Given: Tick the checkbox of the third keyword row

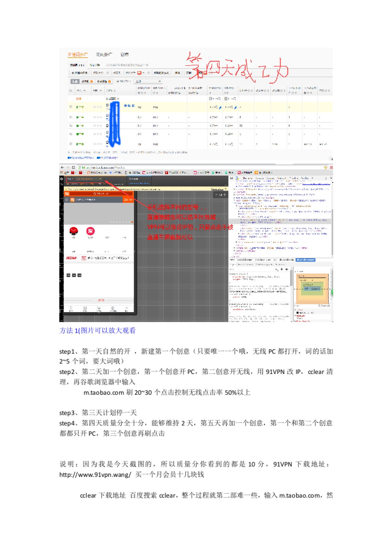Looking at the screenshot, I should [71, 126].
